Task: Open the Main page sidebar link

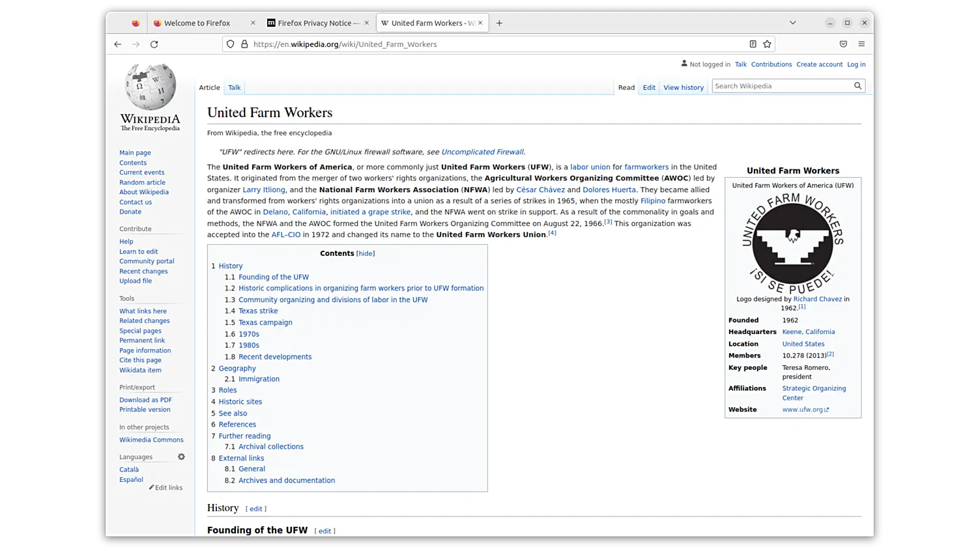Action: click(135, 153)
